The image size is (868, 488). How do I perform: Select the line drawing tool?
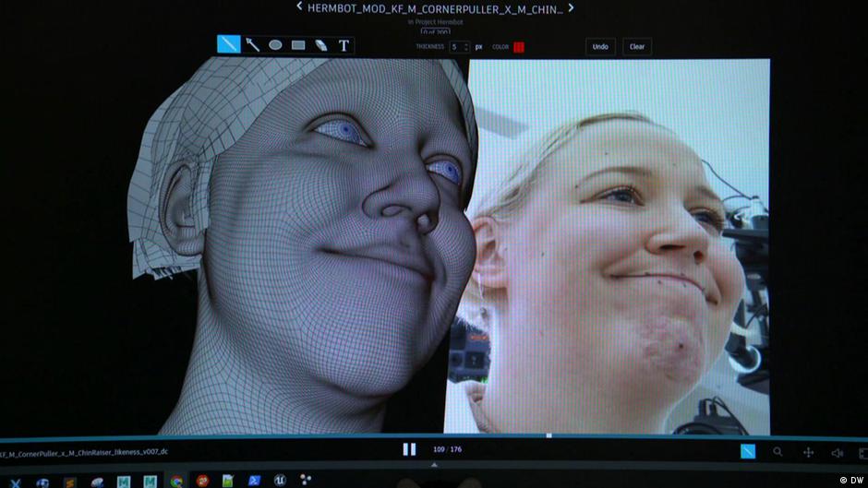click(x=228, y=44)
